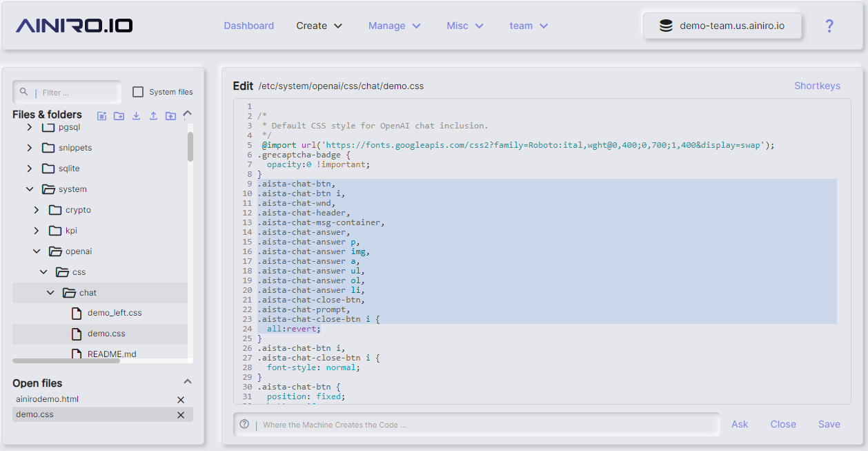Close the demo.css open file
868x451 pixels.
[x=181, y=415]
